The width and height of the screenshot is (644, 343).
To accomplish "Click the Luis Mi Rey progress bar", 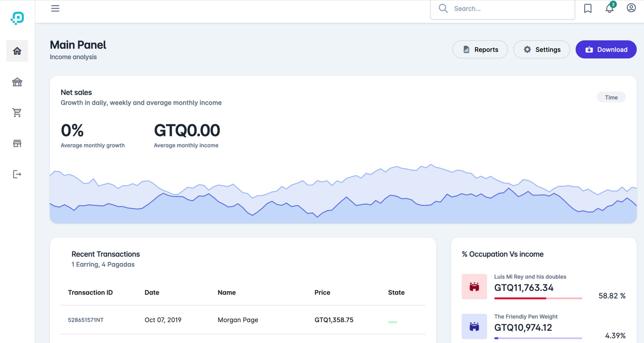I will [538, 298].
